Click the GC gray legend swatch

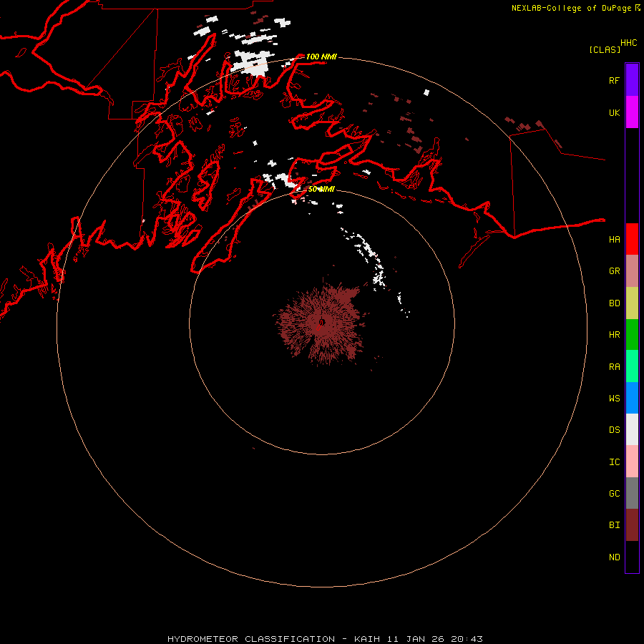(632, 493)
